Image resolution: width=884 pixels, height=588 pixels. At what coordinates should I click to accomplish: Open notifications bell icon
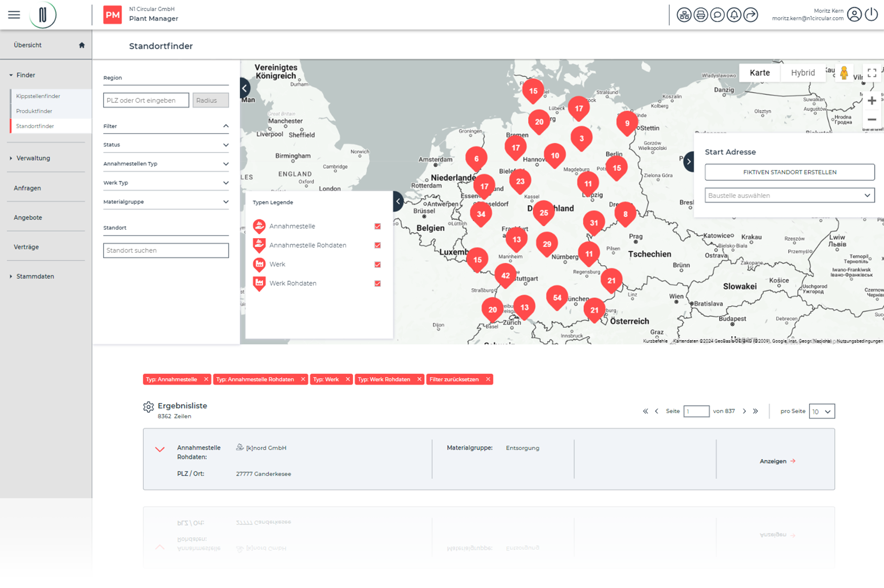(734, 15)
